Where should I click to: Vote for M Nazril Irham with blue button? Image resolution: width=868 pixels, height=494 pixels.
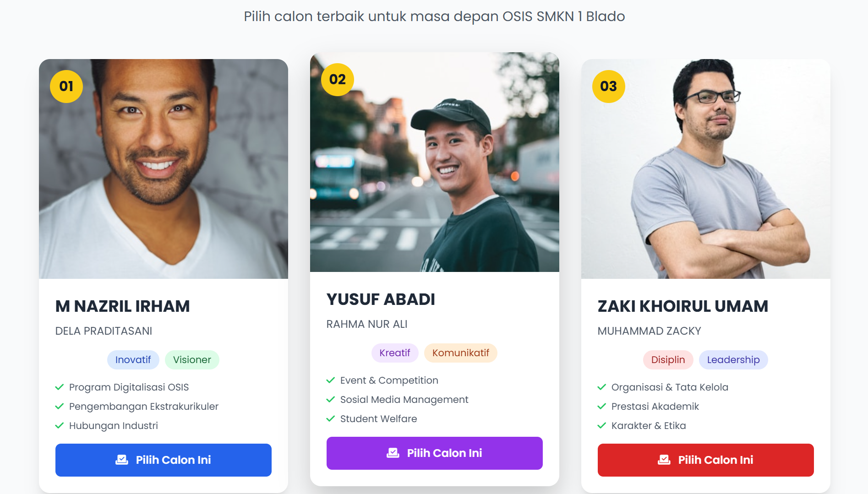[164, 460]
